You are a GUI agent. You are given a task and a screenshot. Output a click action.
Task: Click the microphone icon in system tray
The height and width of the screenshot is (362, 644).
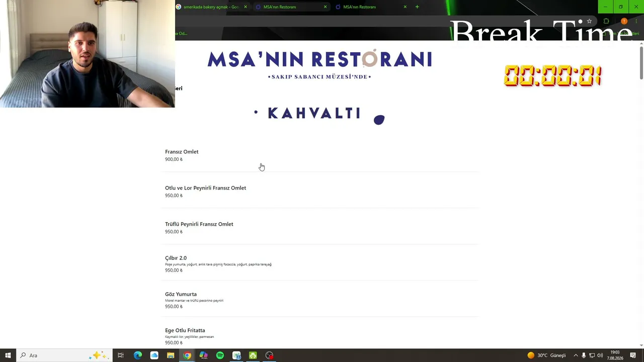click(x=584, y=355)
